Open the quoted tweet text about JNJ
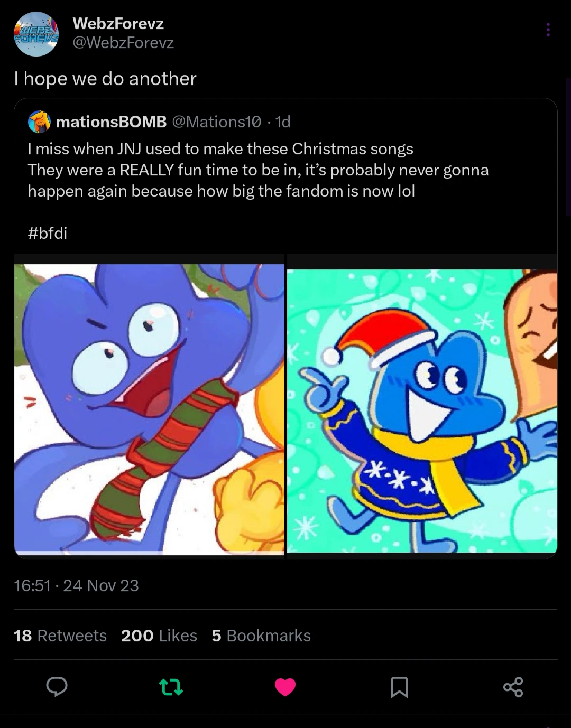The image size is (571, 728). tap(258, 170)
